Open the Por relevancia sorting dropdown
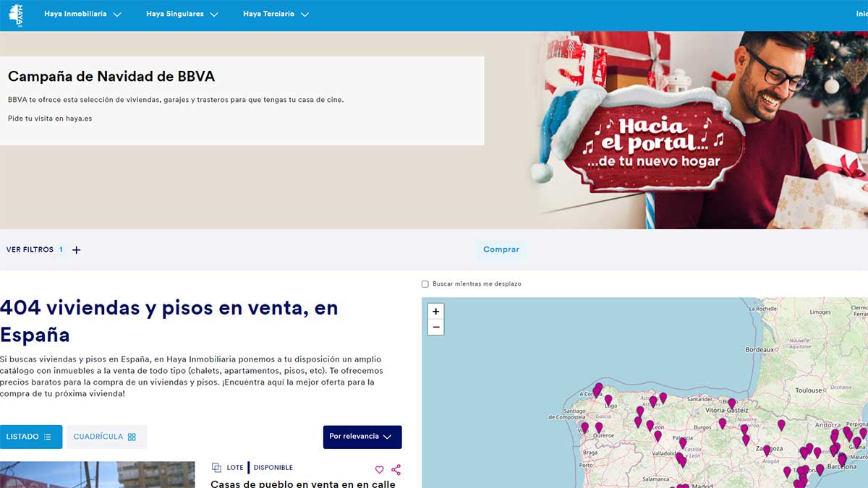Image resolution: width=868 pixels, height=488 pixels. pos(362,437)
